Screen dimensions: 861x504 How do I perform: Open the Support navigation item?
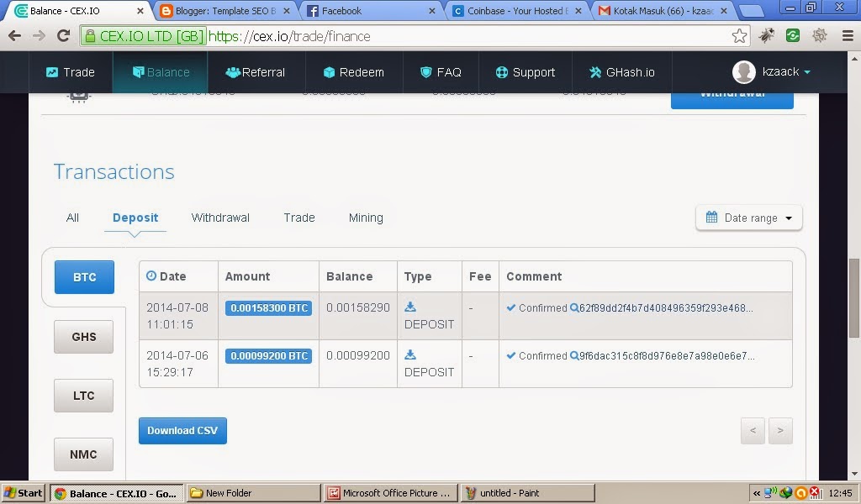point(526,72)
